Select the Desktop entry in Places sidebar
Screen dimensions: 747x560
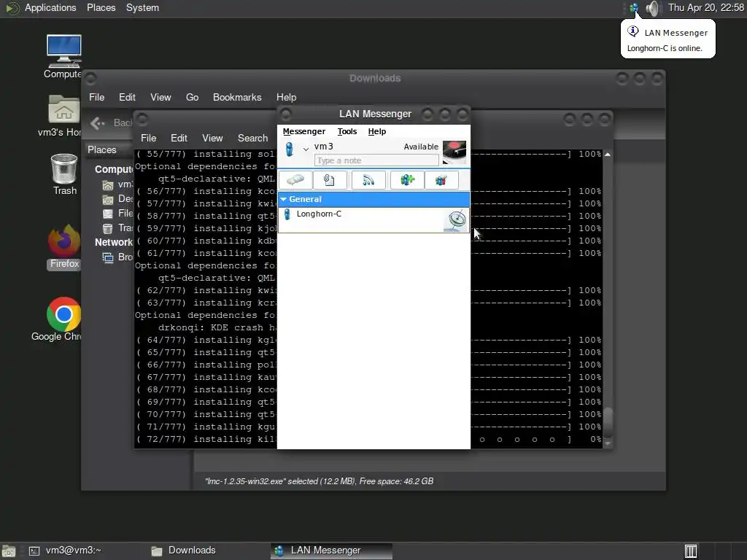[119, 198]
